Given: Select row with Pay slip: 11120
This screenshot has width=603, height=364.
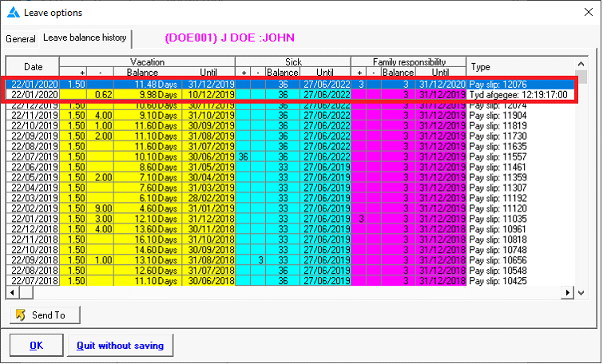Looking at the screenshot, I should pos(291,208).
